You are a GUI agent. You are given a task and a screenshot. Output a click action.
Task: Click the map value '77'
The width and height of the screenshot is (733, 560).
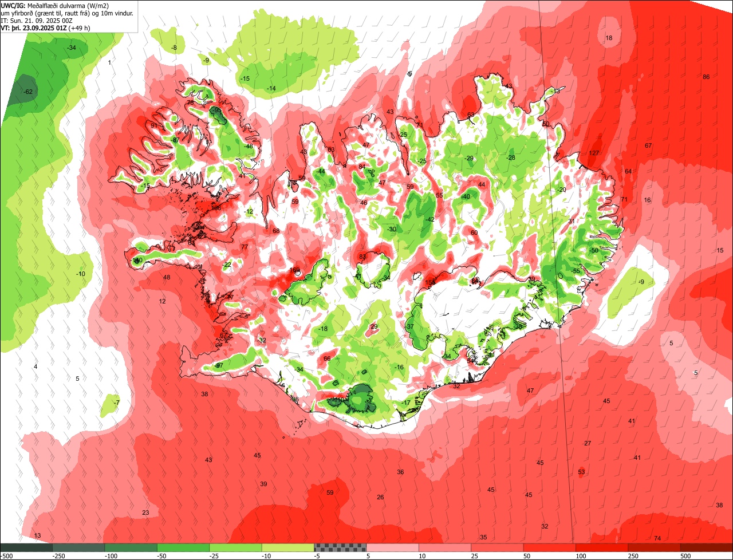coord(245,247)
